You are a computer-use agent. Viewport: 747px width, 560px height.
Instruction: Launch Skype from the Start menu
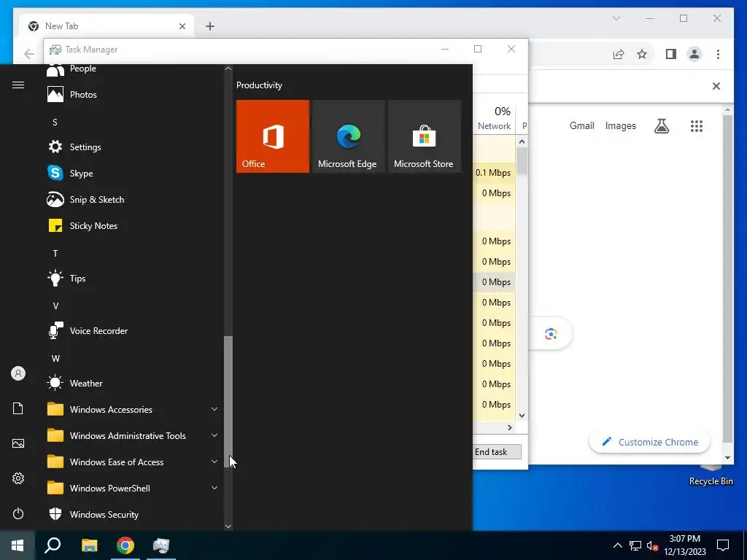point(131,173)
